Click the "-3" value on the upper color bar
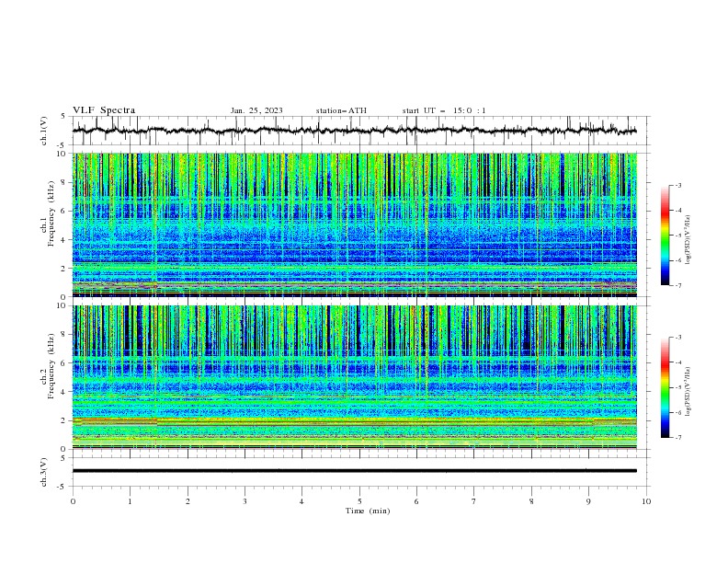Viewport: 728px width, 563px height. click(677, 185)
